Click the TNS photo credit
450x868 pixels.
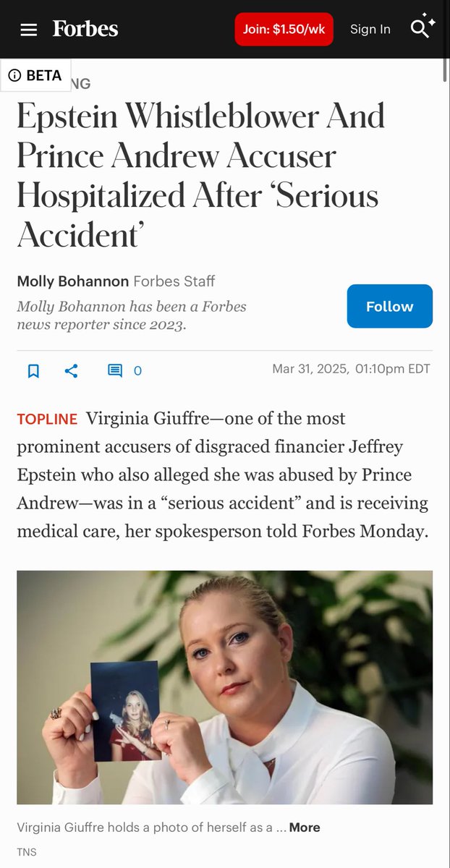27,852
